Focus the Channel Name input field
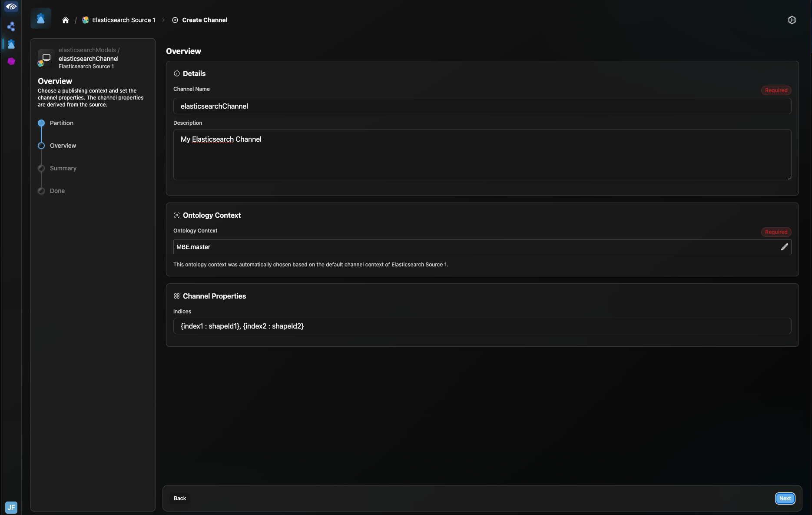The height and width of the screenshot is (515, 812). pos(482,106)
